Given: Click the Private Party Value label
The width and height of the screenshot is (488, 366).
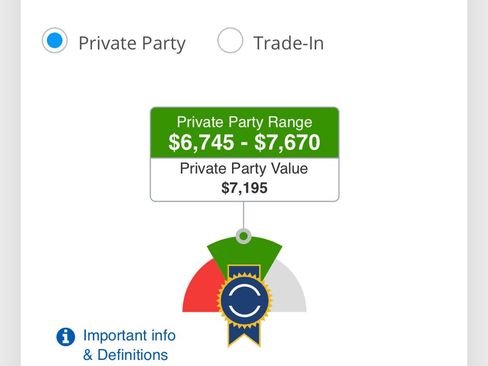Looking at the screenshot, I should [244, 169].
